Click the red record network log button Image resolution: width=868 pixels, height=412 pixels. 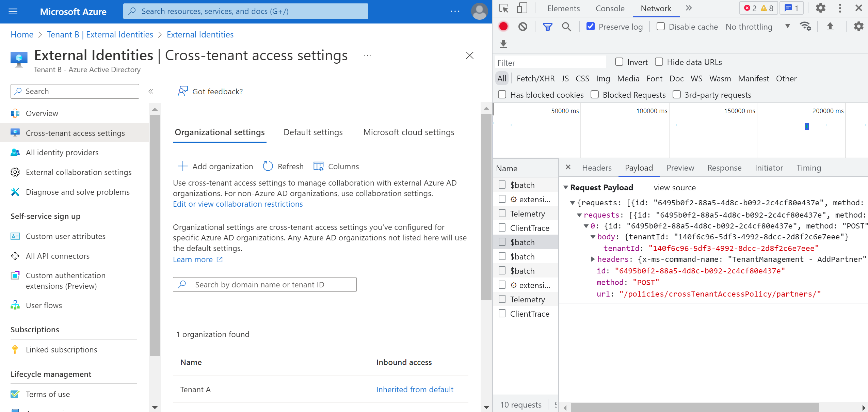503,27
